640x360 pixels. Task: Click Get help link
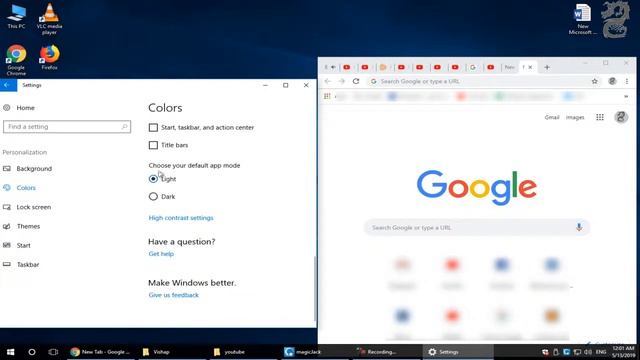point(161,254)
